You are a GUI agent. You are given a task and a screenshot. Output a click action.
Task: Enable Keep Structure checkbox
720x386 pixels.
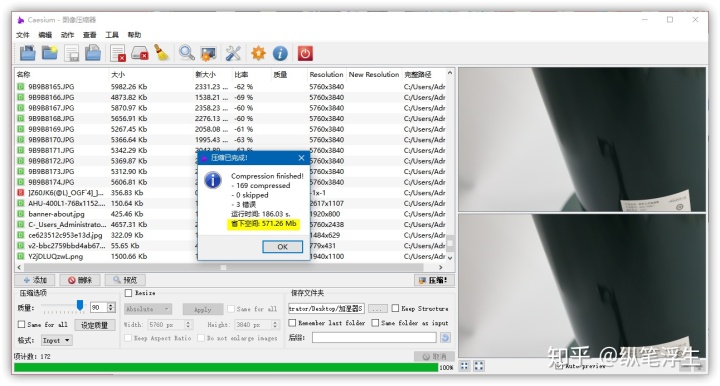pyautogui.click(x=395, y=308)
